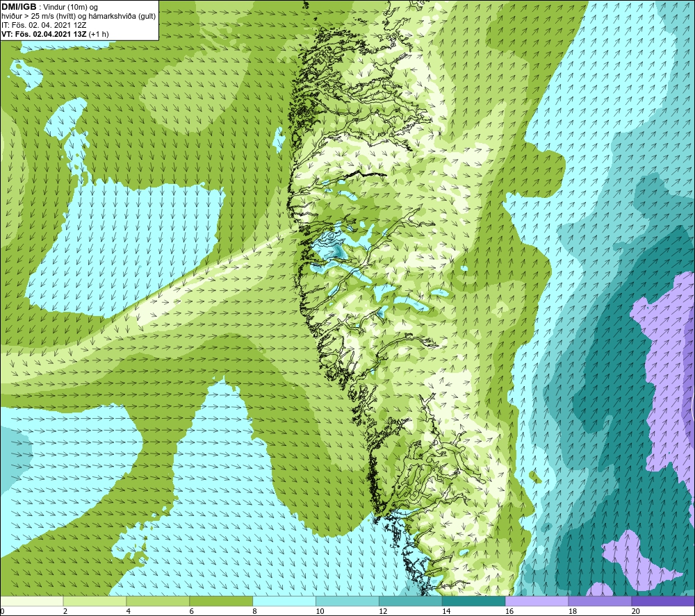Click the '12' tick label on the color scale

click(383, 612)
